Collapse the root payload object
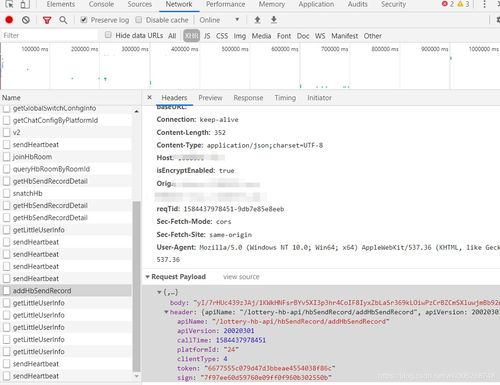 (x=159, y=292)
